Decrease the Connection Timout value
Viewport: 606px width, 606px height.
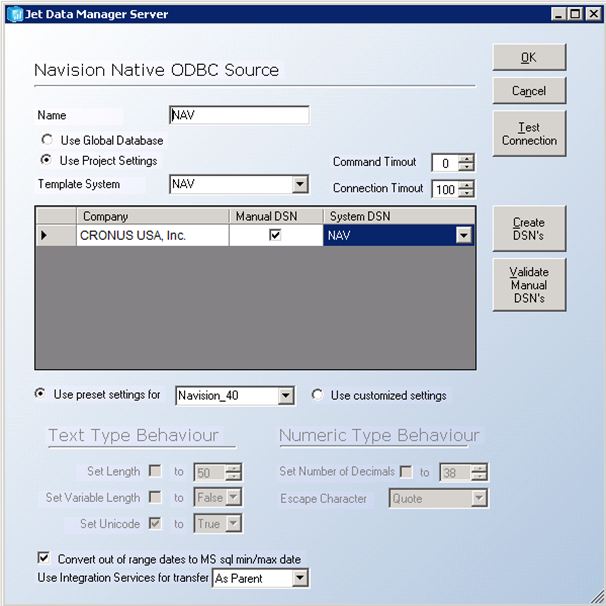click(x=466, y=193)
